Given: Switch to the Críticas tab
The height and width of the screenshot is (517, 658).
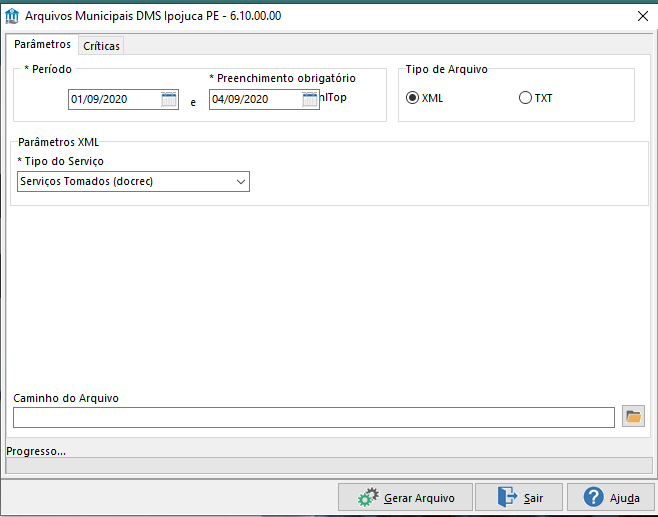Looking at the screenshot, I should coord(101,46).
